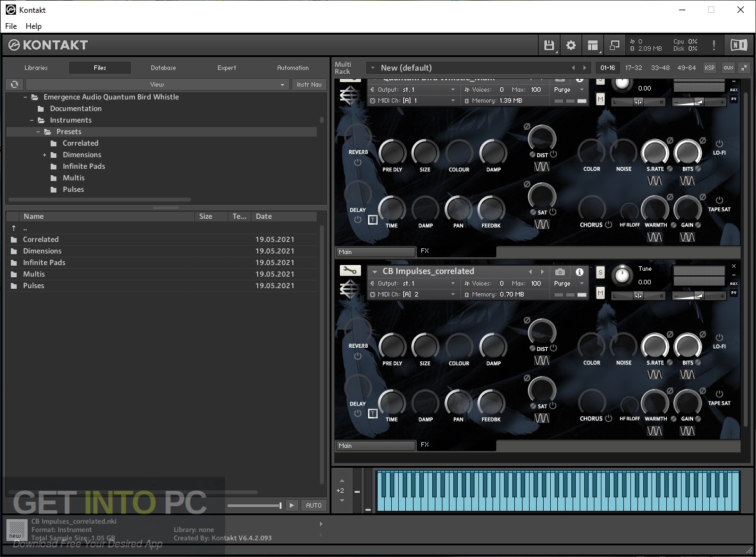
Task: Click browser audition play button
Action: [x=292, y=506]
